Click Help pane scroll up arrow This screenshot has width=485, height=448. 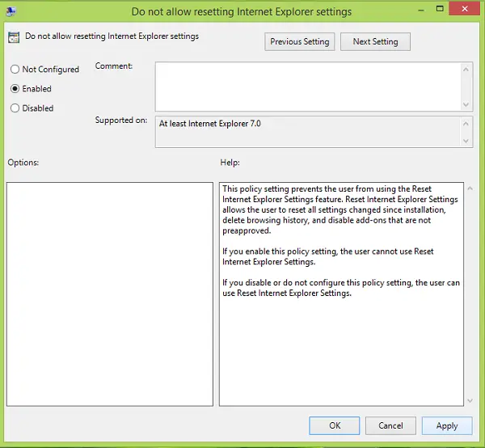pos(470,188)
